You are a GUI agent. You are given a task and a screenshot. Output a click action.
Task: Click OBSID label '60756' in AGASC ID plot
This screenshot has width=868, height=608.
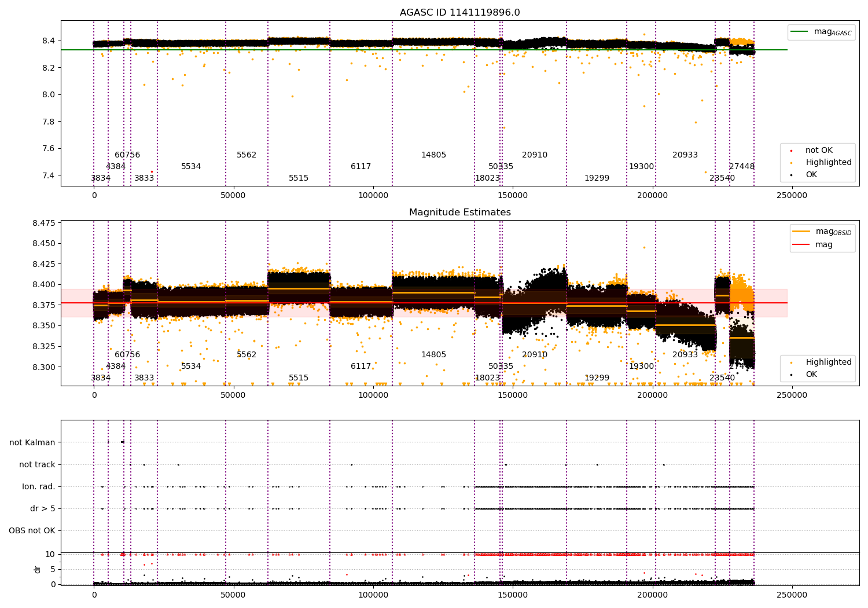(x=127, y=155)
